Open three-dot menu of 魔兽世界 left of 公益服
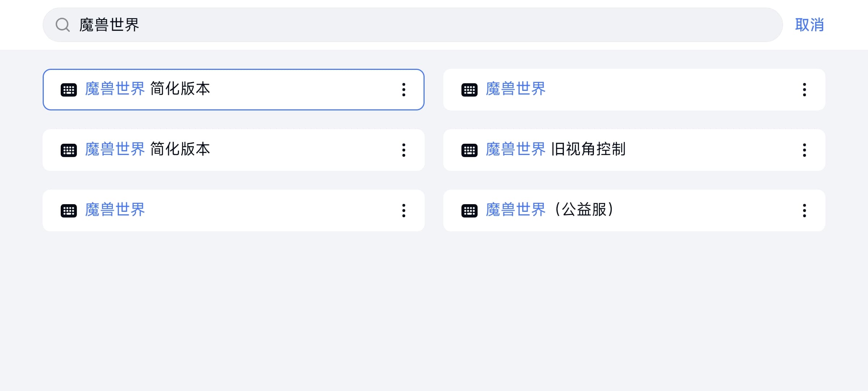Viewport: 868px width, 391px height. (x=404, y=211)
